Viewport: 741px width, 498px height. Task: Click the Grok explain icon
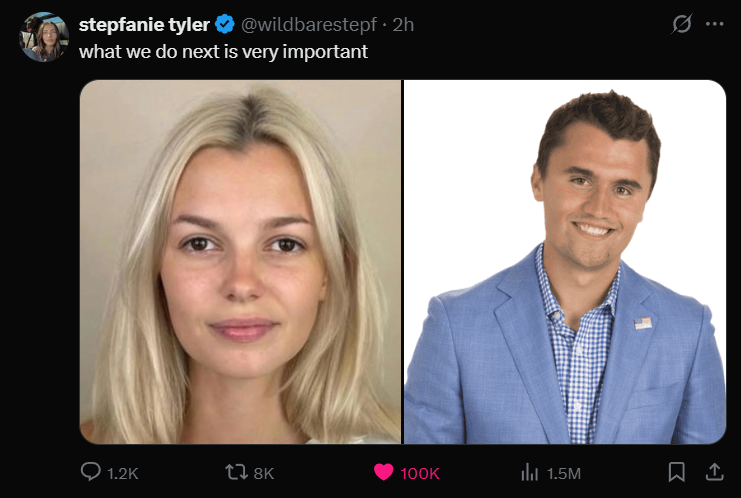[681, 24]
